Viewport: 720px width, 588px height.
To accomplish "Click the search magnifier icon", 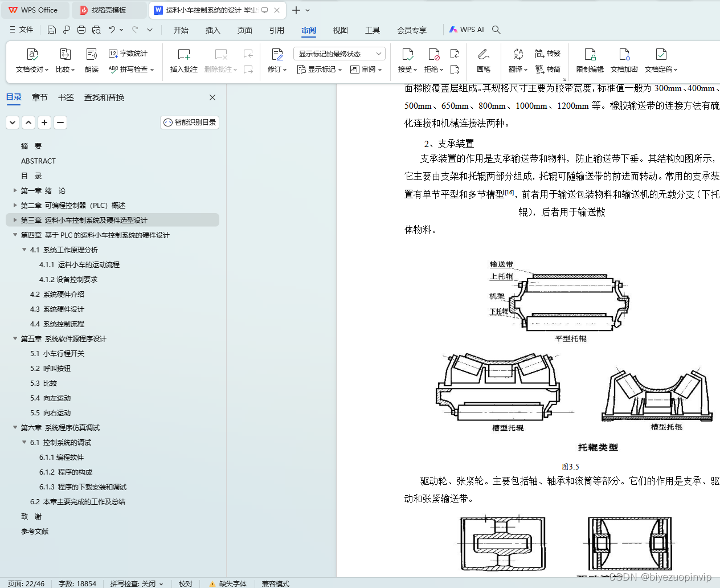I will point(496,30).
